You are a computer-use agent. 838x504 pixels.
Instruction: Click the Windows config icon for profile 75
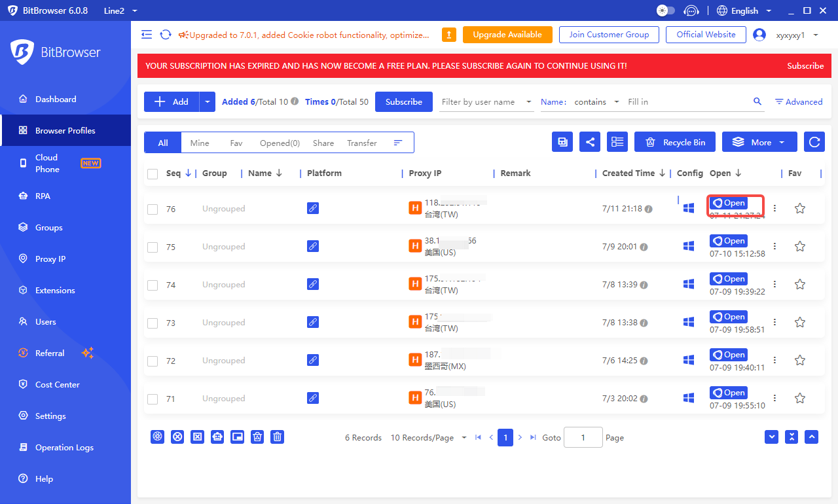click(x=688, y=246)
